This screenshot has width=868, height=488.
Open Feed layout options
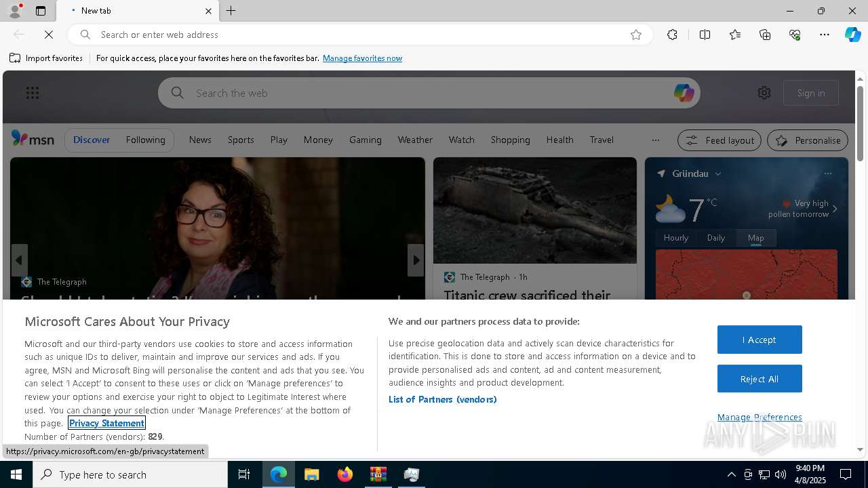pos(719,140)
